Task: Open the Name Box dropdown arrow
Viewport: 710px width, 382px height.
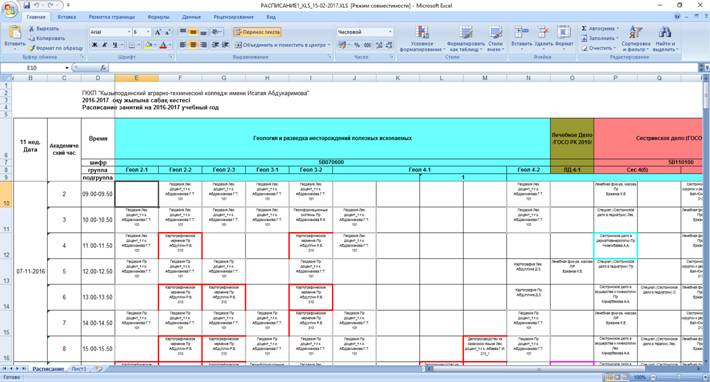Action: tap(67, 68)
